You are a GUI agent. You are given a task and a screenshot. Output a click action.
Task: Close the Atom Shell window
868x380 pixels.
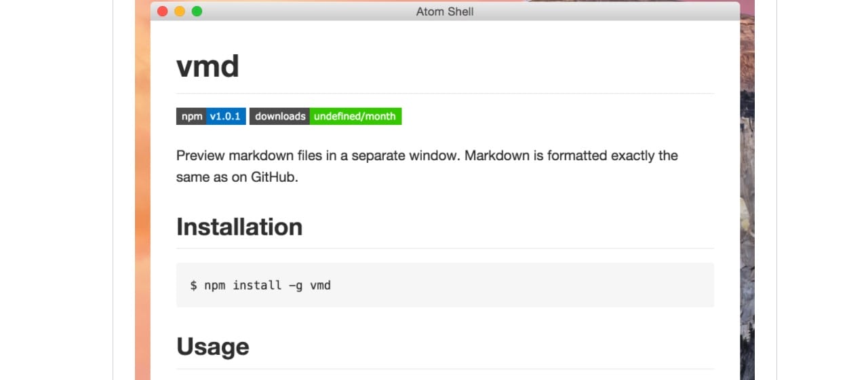163,12
